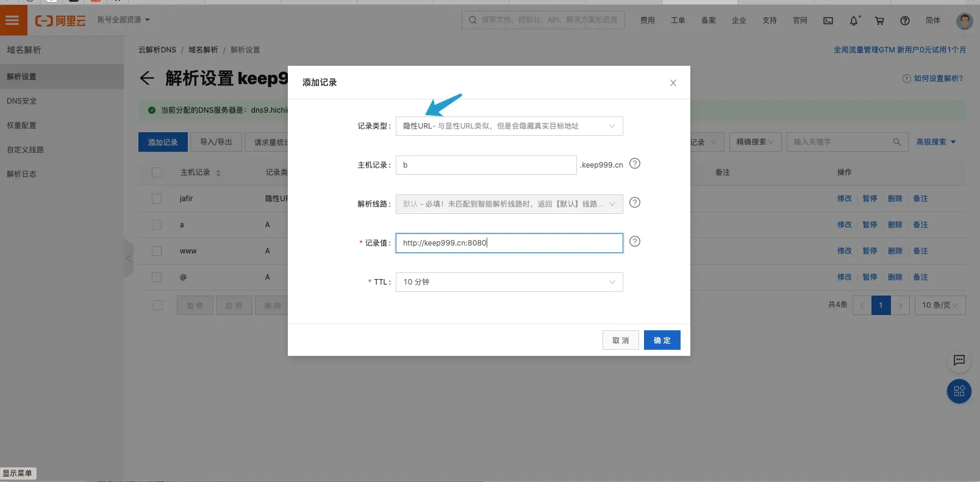The height and width of the screenshot is (482, 980).
Task: Open the 记录类型 dropdown
Action: point(509,126)
